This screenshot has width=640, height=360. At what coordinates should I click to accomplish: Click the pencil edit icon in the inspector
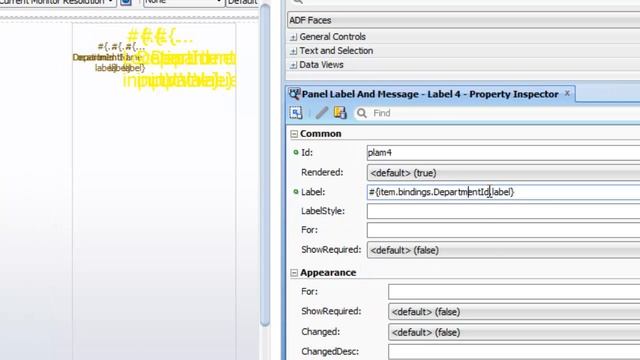pos(322,113)
